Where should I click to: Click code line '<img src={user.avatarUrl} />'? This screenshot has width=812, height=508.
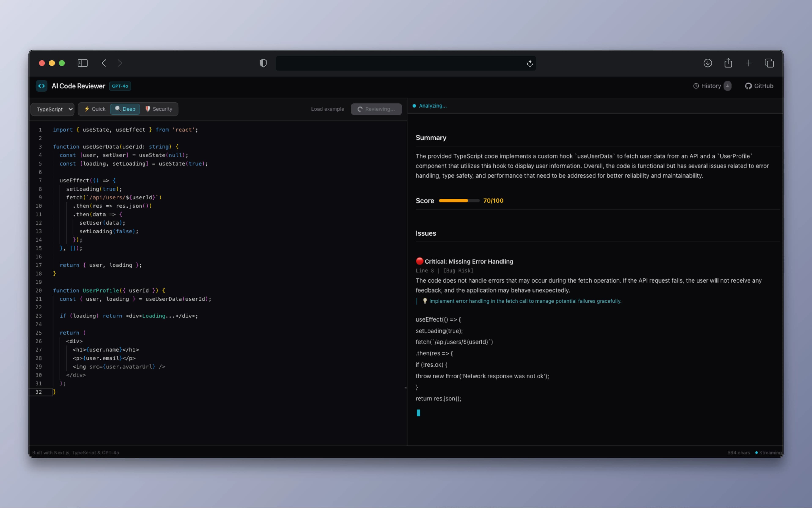pyautogui.click(x=119, y=367)
